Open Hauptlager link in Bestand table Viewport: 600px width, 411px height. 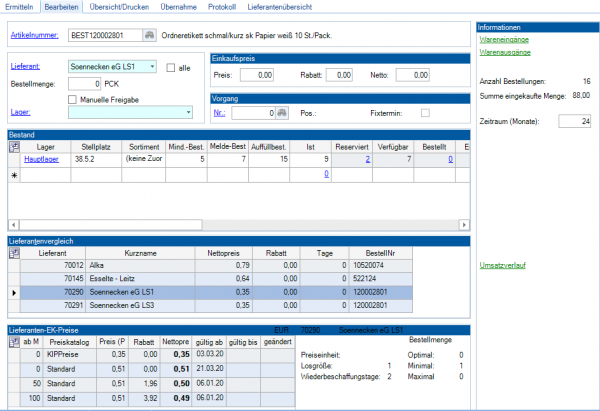click(x=40, y=158)
